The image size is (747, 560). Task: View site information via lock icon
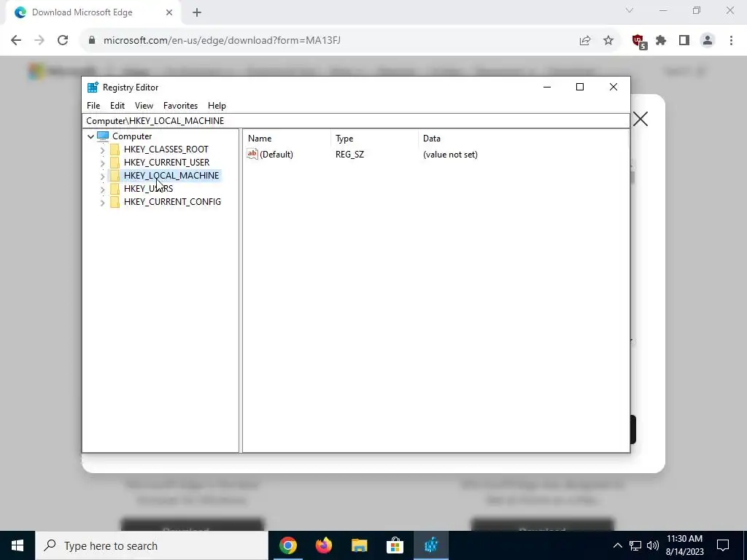(92, 41)
